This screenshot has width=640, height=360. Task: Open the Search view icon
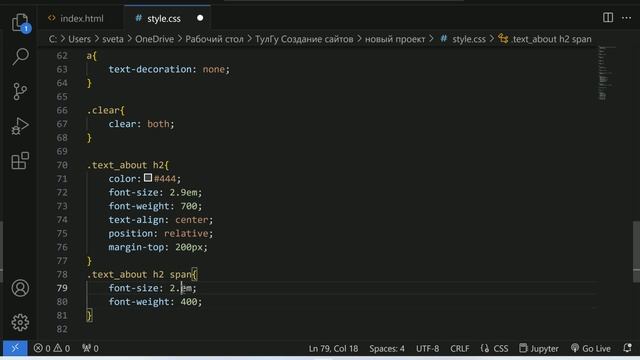[x=20, y=56]
